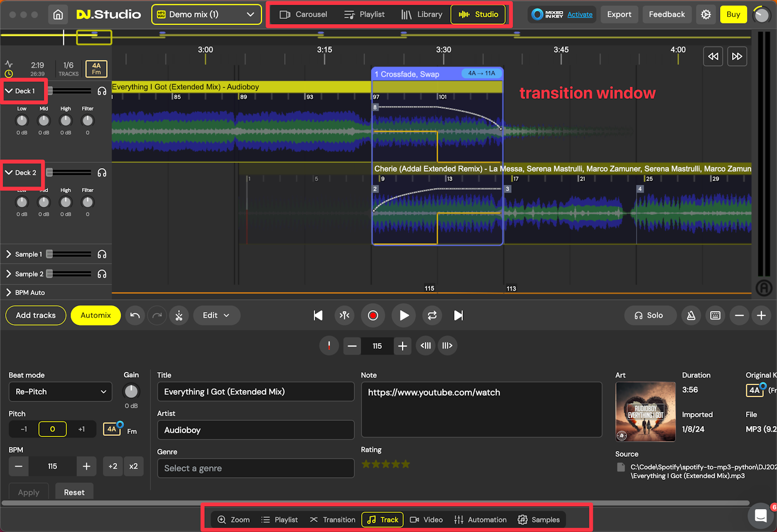Open Feedback
Image resolution: width=777 pixels, height=532 pixels.
(667, 15)
